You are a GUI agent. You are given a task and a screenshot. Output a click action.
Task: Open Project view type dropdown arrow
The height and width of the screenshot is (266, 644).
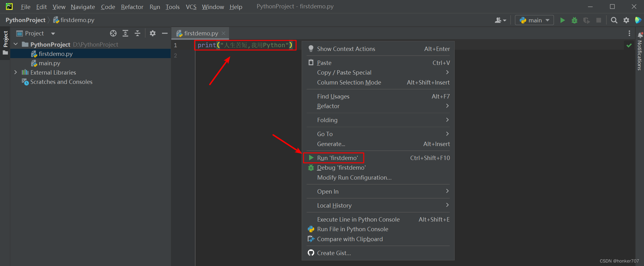pos(53,34)
